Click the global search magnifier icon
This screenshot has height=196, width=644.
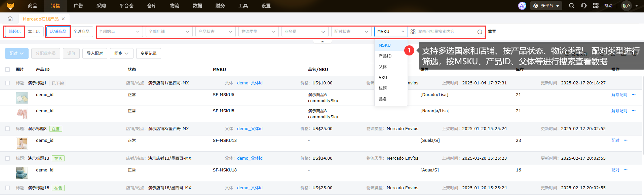click(571, 6)
